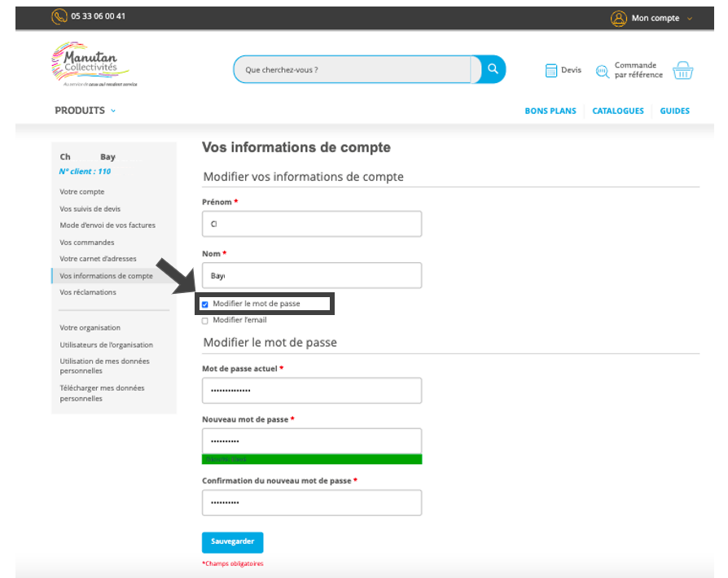Open the CATALOGUES menu item

coord(617,112)
